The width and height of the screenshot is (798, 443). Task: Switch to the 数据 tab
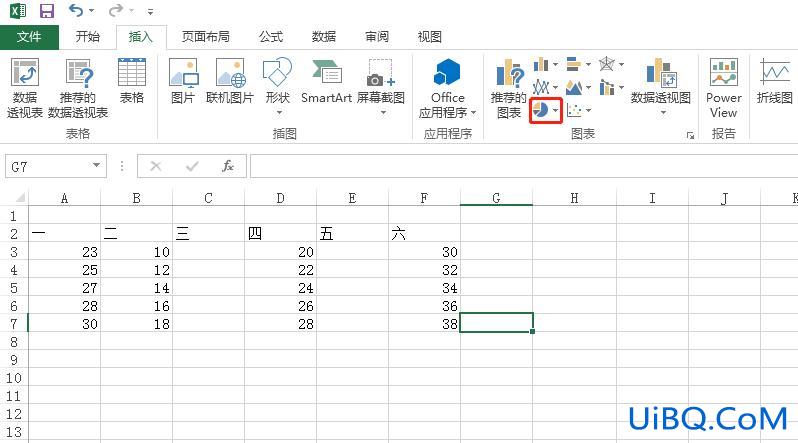pos(324,37)
